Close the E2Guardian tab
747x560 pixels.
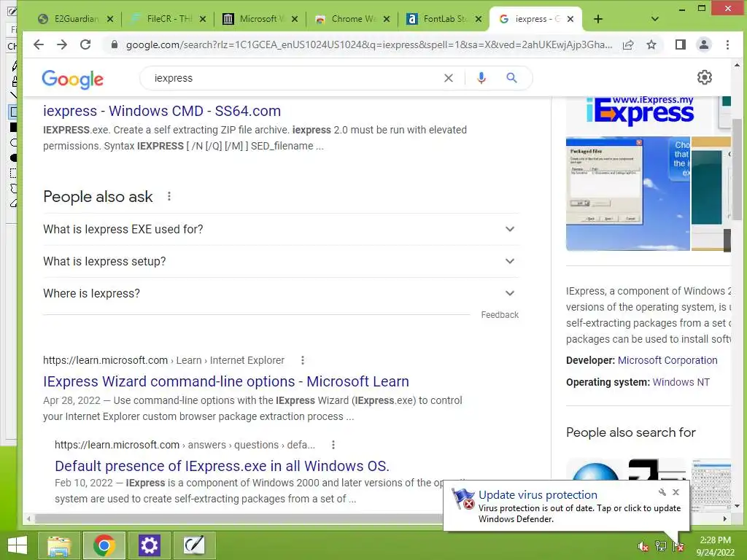[x=110, y=19]
